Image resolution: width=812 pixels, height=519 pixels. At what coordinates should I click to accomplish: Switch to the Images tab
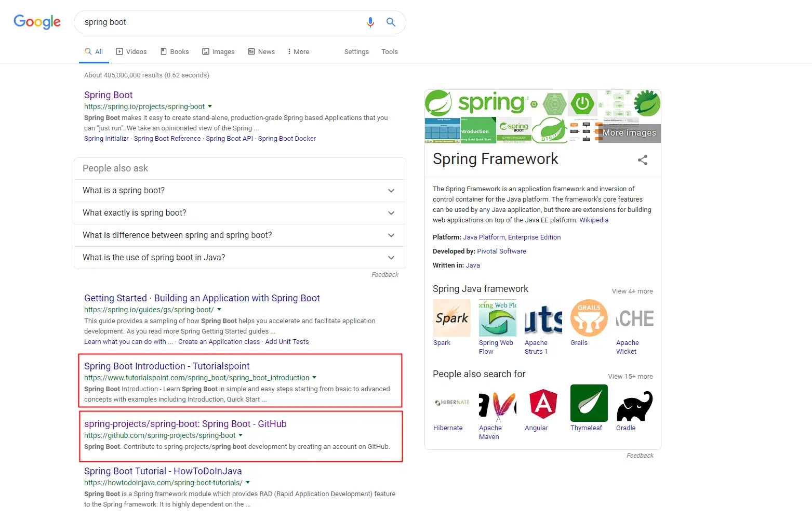coord(218,51)
